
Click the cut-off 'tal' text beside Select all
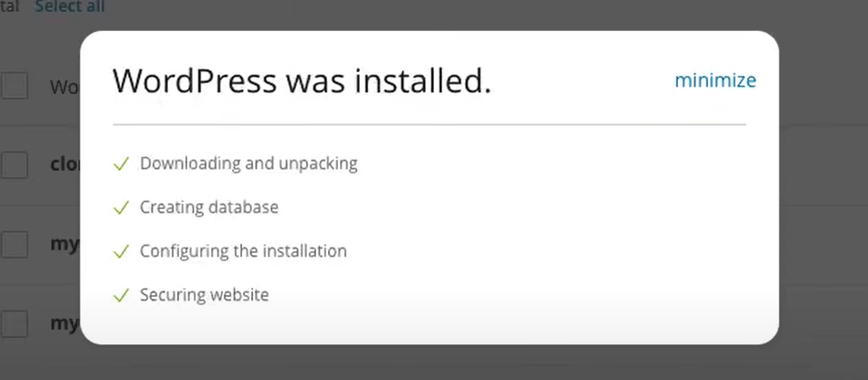tap(9, 7)
